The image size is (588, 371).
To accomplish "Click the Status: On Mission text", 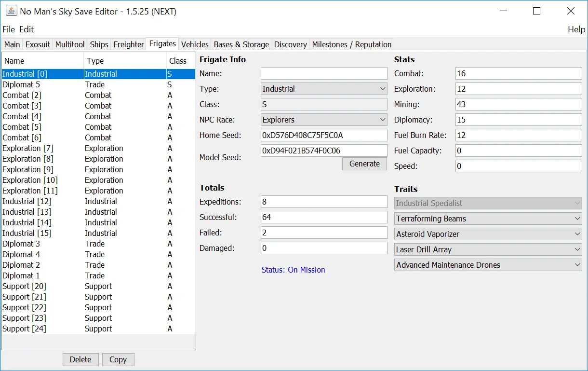I will [293, 270].
